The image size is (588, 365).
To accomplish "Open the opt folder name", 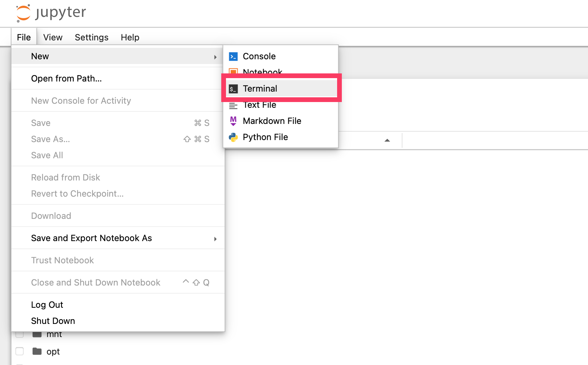I will [53, 352].
